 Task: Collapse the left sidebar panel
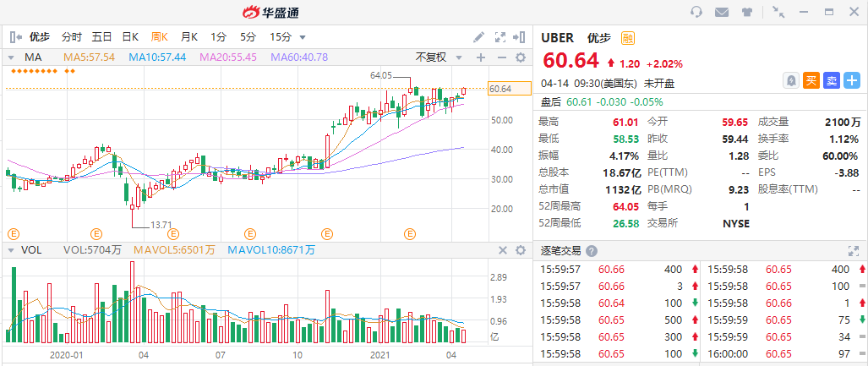(14, 37)
